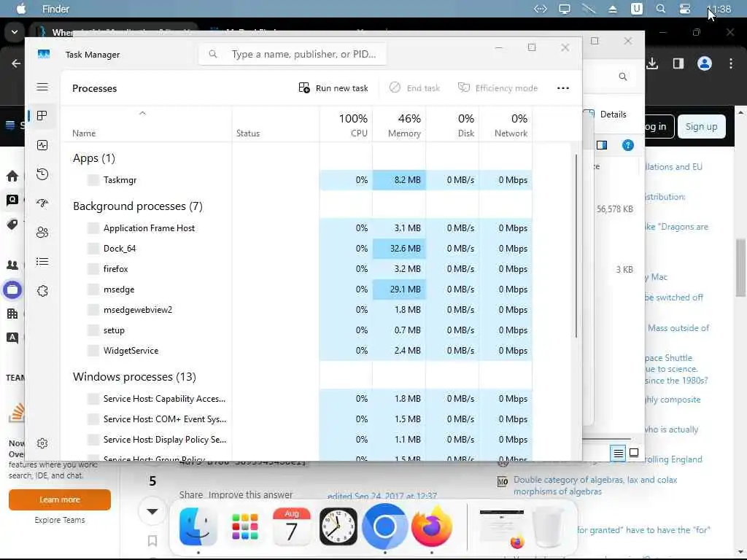Image resolution: width=747 pixels, height=560 pixels.
Task: Open the Trash in the Dock
Action: click(549, 526)
